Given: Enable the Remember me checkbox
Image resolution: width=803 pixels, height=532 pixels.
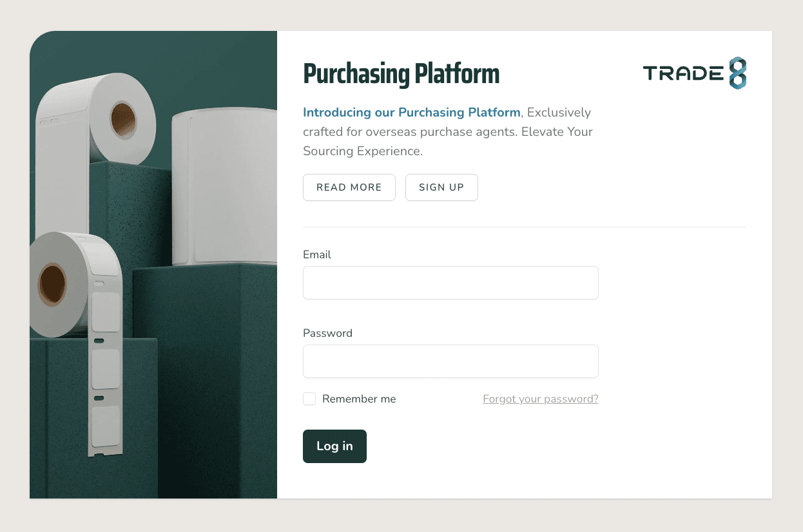Looking at the screenshot, I should [x=309, y=399].
